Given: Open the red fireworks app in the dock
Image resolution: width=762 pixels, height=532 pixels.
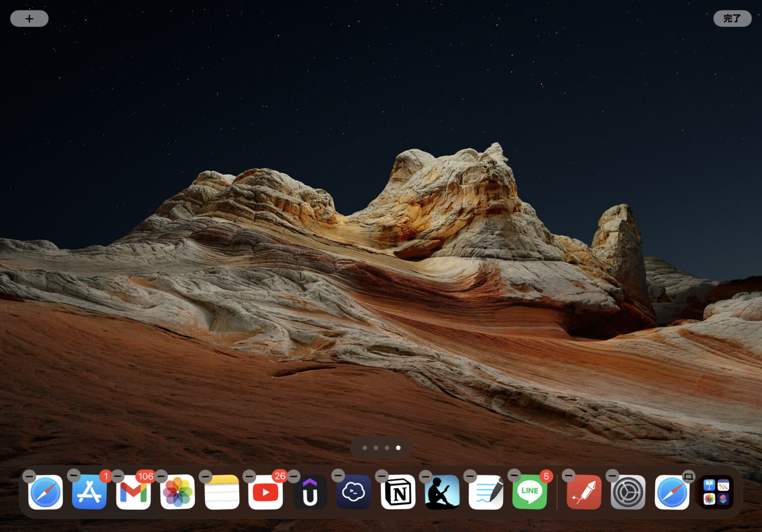Looking at the screenshot, I should point(583,492).
